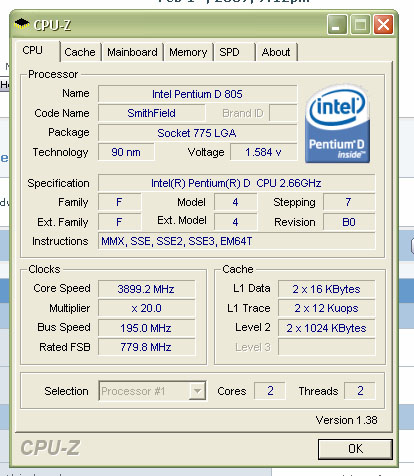This screenshot has height=476, width=414.
Task: Open the Memory tab
Action: [x=188, y=52]
